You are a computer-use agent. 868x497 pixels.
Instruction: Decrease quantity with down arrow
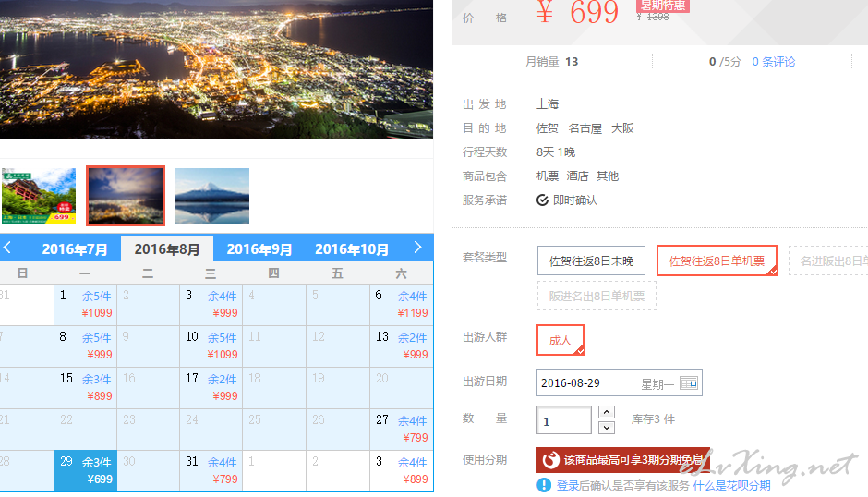[x=607, y=427]
